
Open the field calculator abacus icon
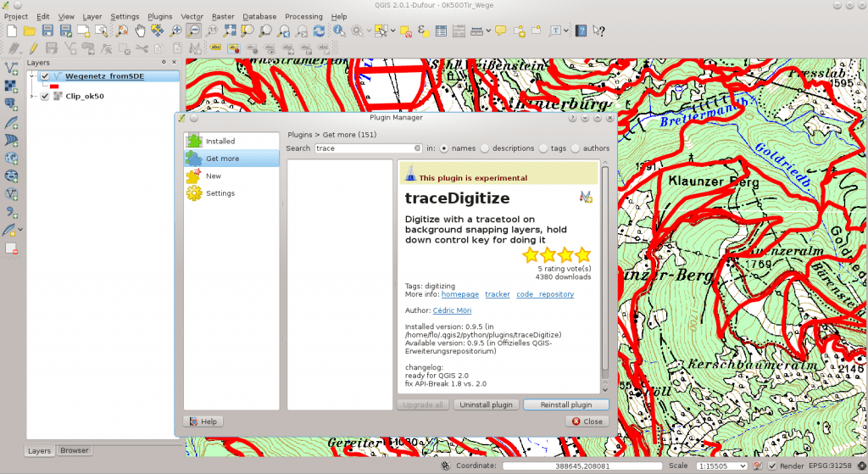459,31
